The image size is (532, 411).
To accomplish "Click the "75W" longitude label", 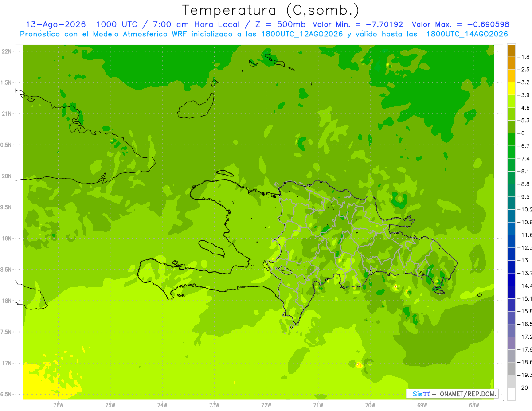I will tap(110, 405).
